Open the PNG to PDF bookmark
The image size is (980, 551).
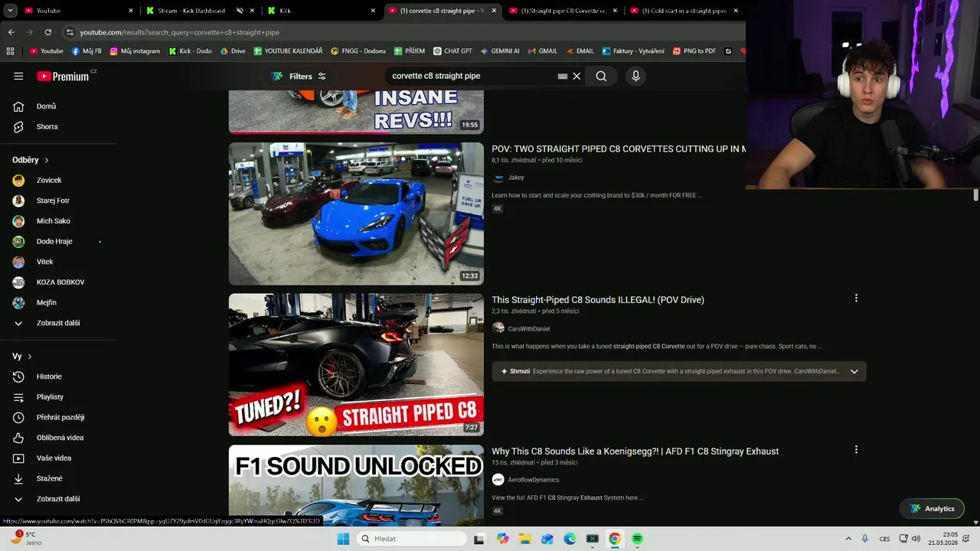tap(694, 51)
